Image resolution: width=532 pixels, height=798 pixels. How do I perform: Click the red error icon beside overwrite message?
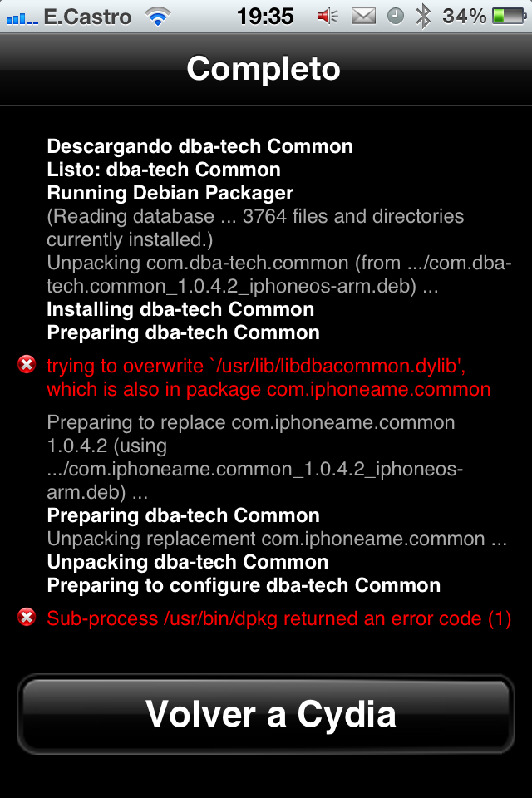click(27, 364)
